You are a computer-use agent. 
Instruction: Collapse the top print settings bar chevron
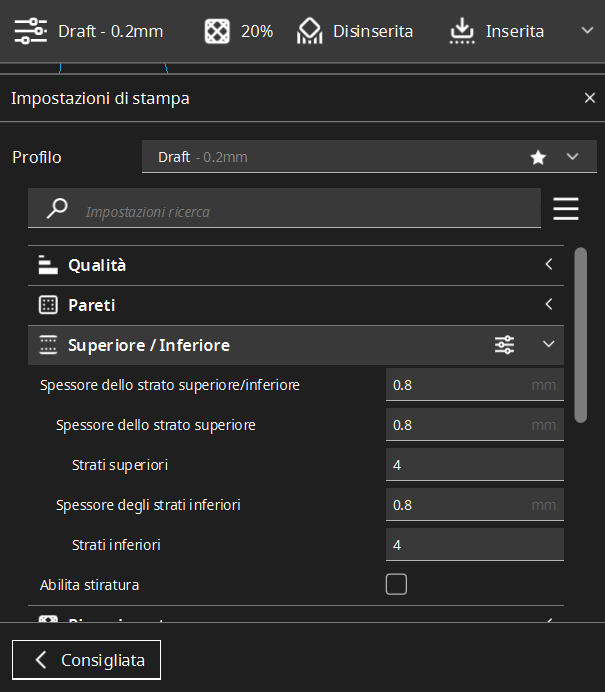tap(586, 31)
